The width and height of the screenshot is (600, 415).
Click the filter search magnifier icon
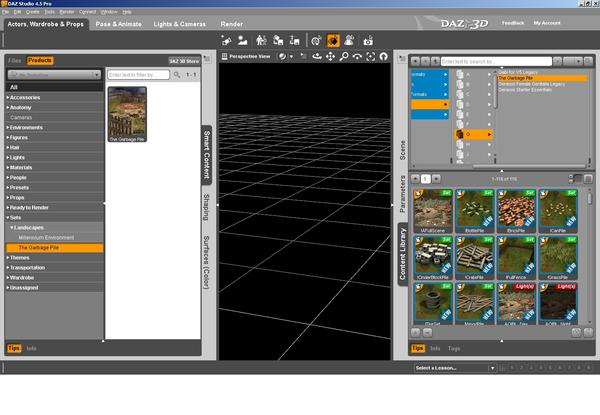pos(177,75)
